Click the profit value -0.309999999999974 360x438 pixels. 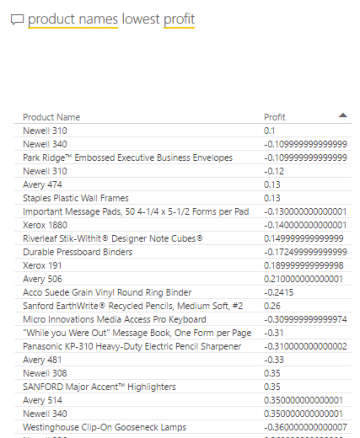[x=305, y=319]
